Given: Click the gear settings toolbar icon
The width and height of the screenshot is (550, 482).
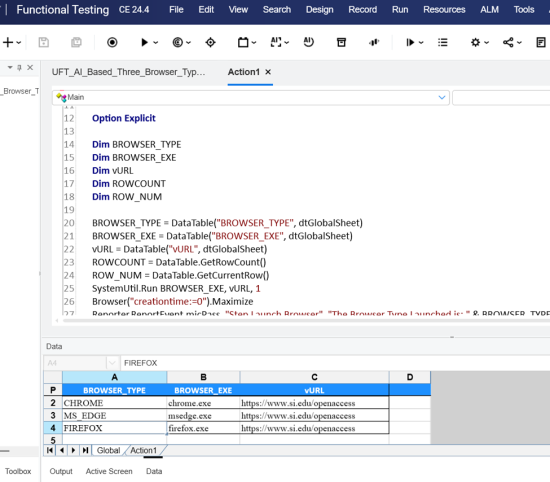Looking at the screenshot, I should (475, 42).
